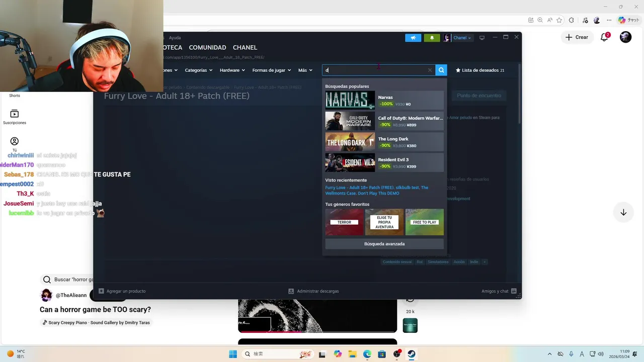Open Administrar descargas in Steam footer
Image resolution: width=644 pixels, height=362 pixels.
click(x=313, y=291)
